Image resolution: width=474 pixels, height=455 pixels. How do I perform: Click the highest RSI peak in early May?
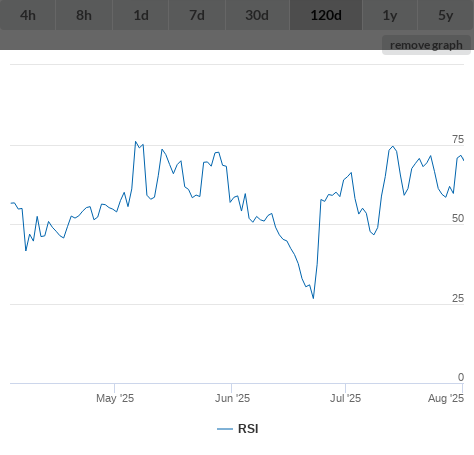[136, 142]
